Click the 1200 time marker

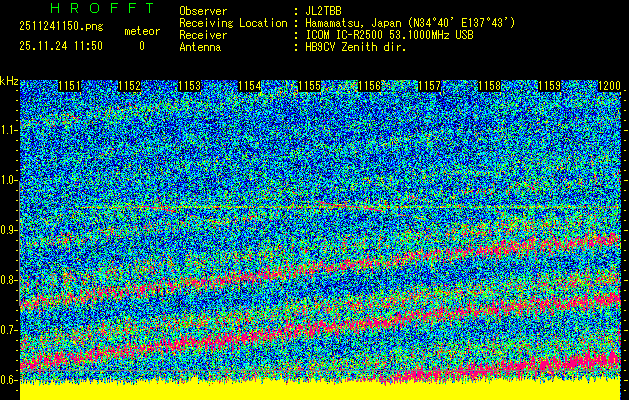pos(609,87)
